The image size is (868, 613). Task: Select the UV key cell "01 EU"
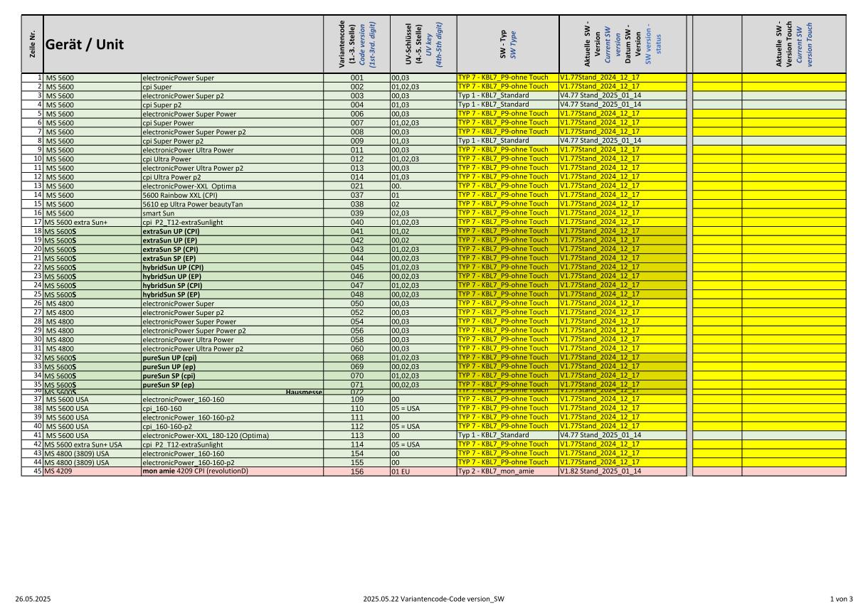point(422,471)
